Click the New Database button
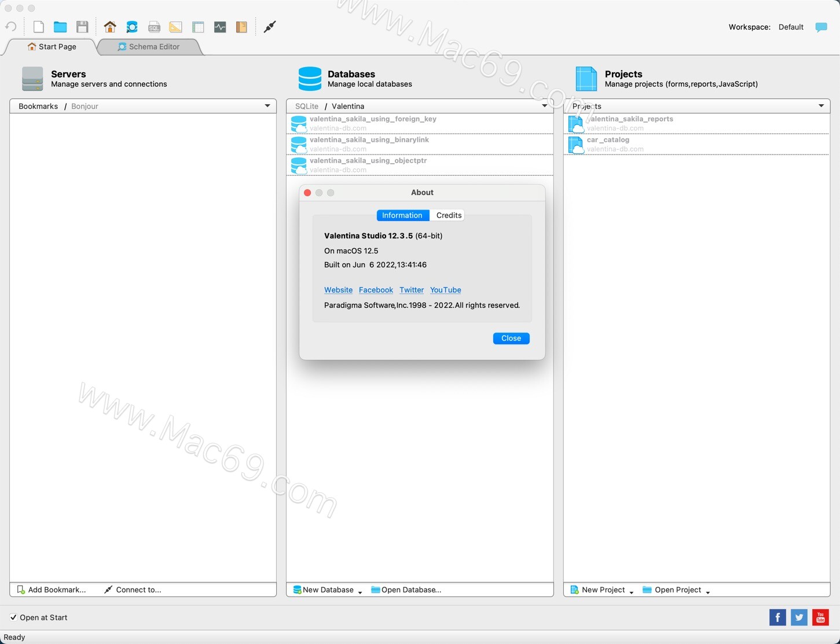This screenshot has width=840, height=644. point(323,590)
